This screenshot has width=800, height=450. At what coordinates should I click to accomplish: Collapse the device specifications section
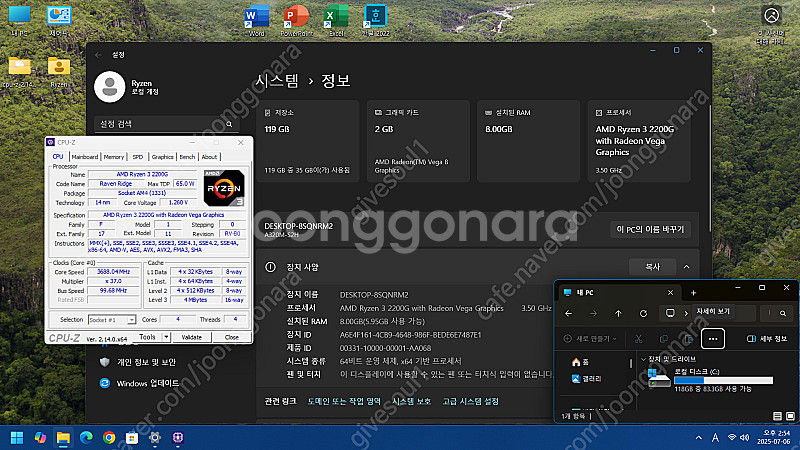[687, 267]
